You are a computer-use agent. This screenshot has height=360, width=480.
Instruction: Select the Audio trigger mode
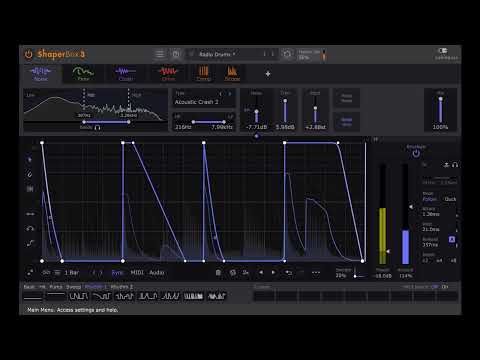157,273
